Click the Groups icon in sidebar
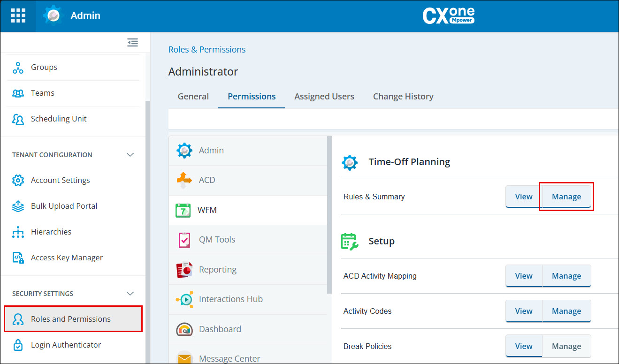619x364 pixels. (x=18, y=68)
